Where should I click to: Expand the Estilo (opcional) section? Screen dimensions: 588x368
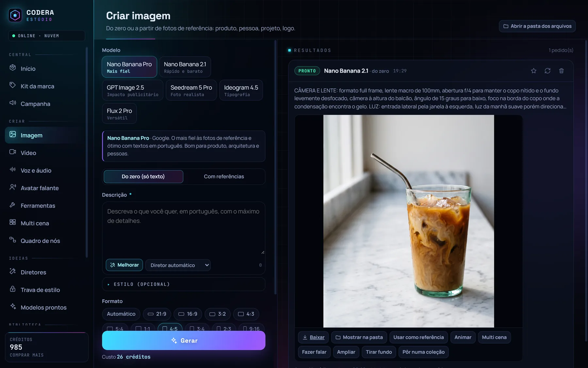point(184,284)
